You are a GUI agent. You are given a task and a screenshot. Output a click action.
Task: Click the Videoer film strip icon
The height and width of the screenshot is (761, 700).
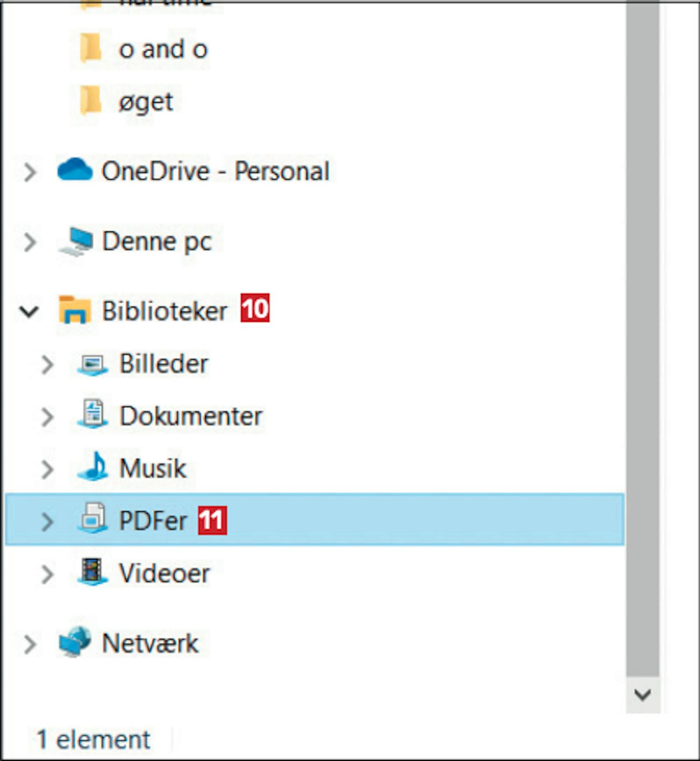click(92, 572)
